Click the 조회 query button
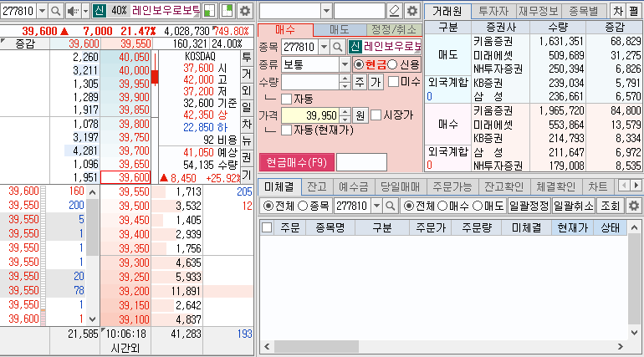 pos(610,206)
